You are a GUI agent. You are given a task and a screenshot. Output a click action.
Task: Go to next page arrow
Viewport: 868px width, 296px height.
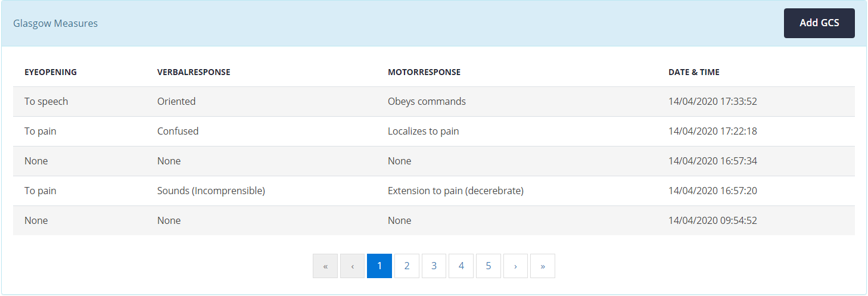[x=516, y=266]
